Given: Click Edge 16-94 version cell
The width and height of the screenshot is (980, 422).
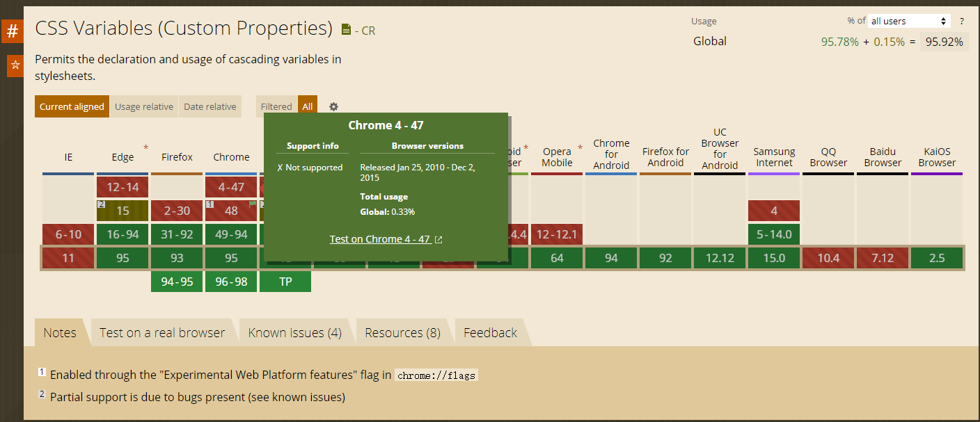Looking at the screenshot, I should [122, 234].
